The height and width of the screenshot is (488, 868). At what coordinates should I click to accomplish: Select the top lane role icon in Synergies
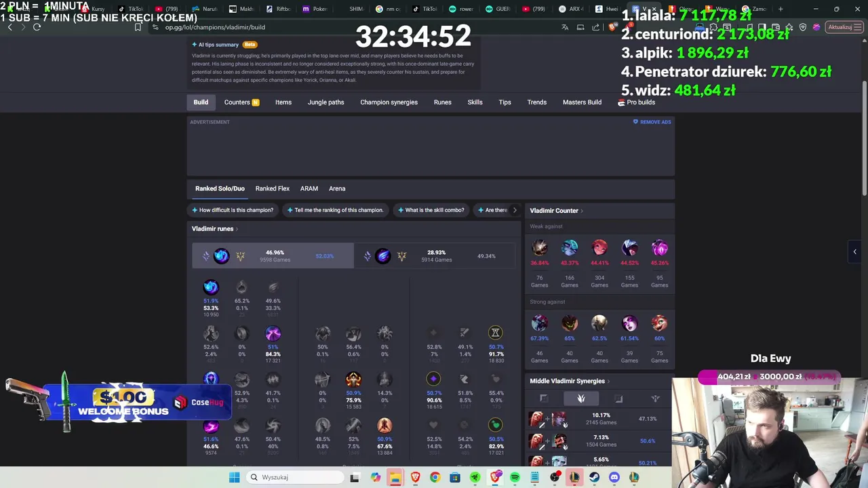coord(544,399)
